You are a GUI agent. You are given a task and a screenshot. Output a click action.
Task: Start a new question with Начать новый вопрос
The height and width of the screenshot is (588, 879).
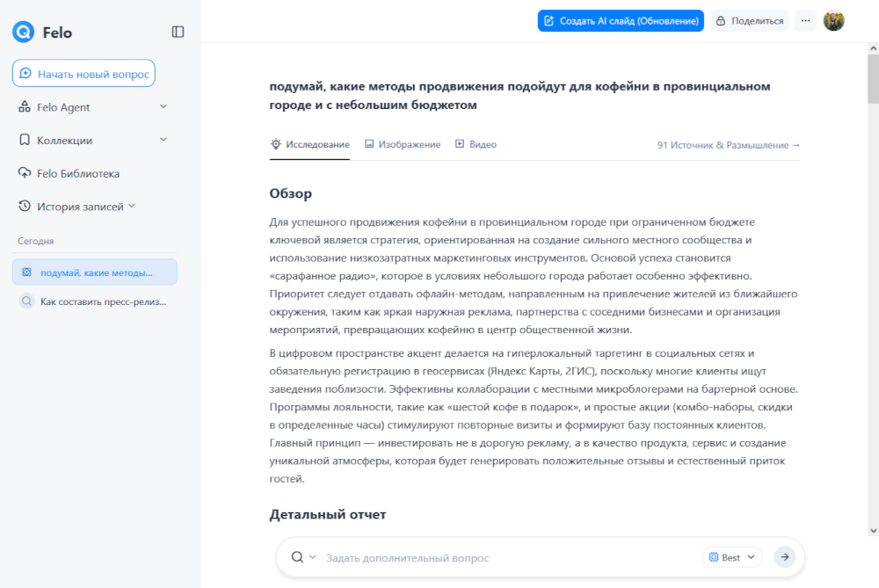pos(84,74)
